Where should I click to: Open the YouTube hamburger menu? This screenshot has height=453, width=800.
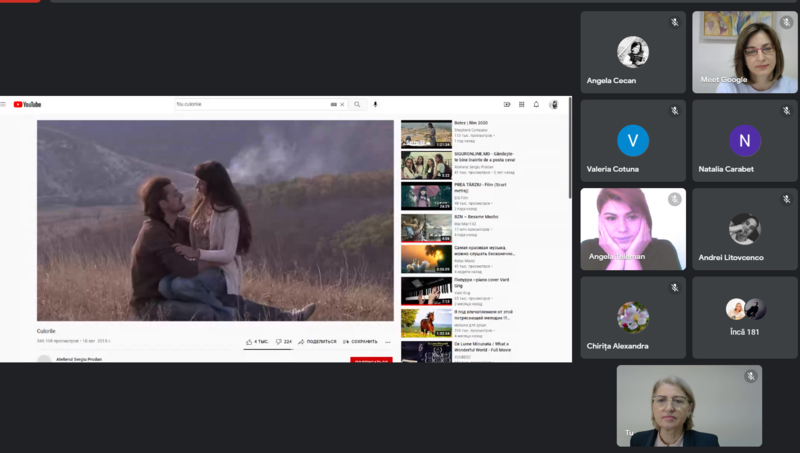pyautogui.click(x=4, y=104)
